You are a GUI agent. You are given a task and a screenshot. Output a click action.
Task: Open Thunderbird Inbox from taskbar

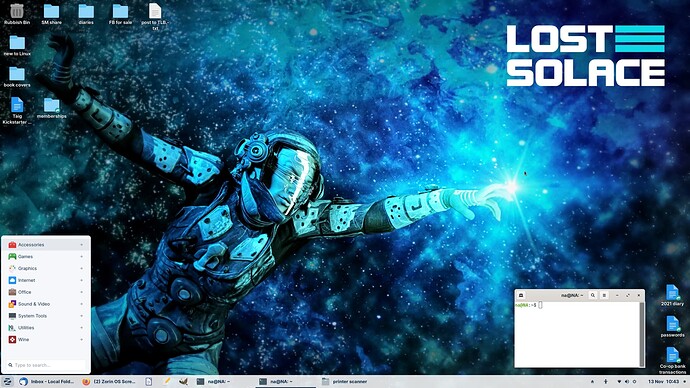(x=47, y=381)
